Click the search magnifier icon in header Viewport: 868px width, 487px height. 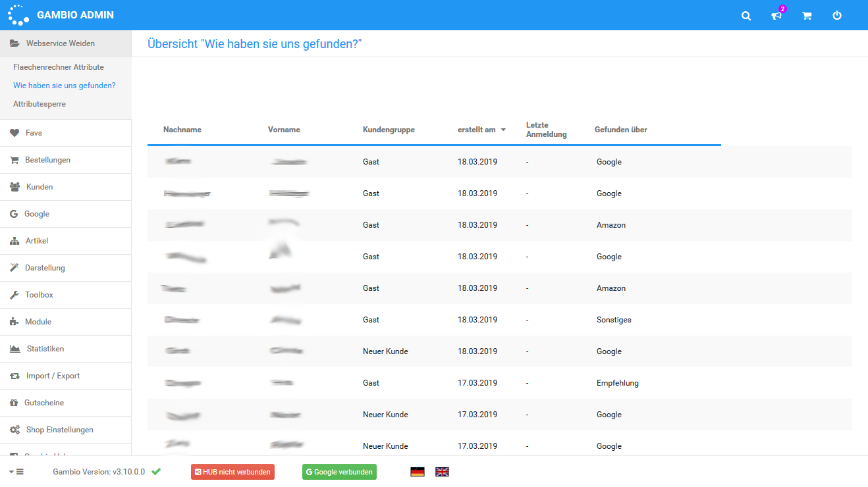746,16
